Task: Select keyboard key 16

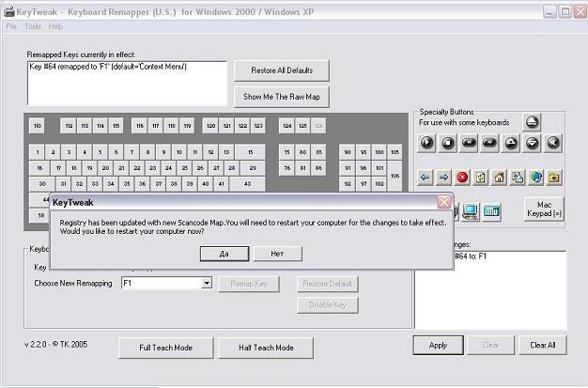Action: click(39, 168)
